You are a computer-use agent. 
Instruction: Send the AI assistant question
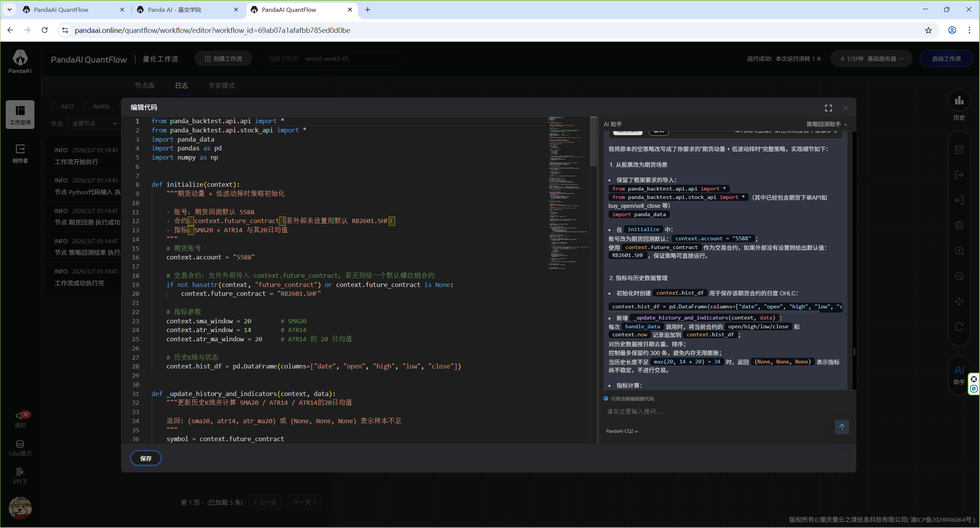[x=842, y=427]
